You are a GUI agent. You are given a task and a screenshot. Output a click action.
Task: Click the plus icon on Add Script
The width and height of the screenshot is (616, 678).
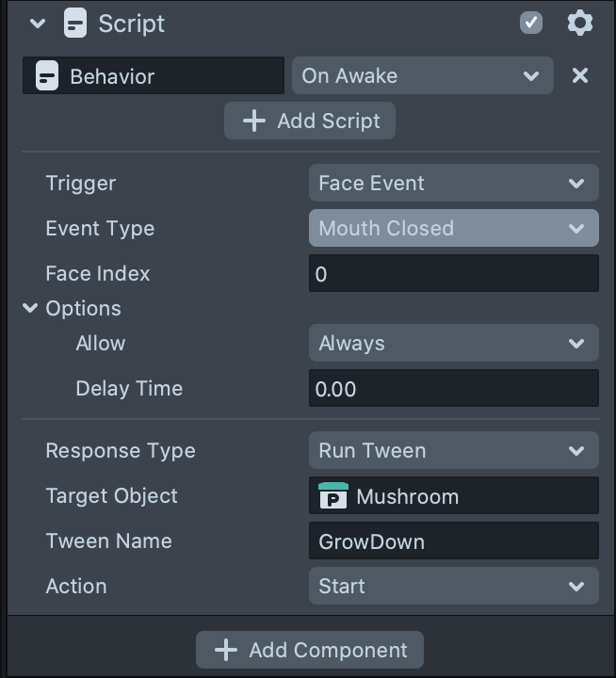[253, 121]
